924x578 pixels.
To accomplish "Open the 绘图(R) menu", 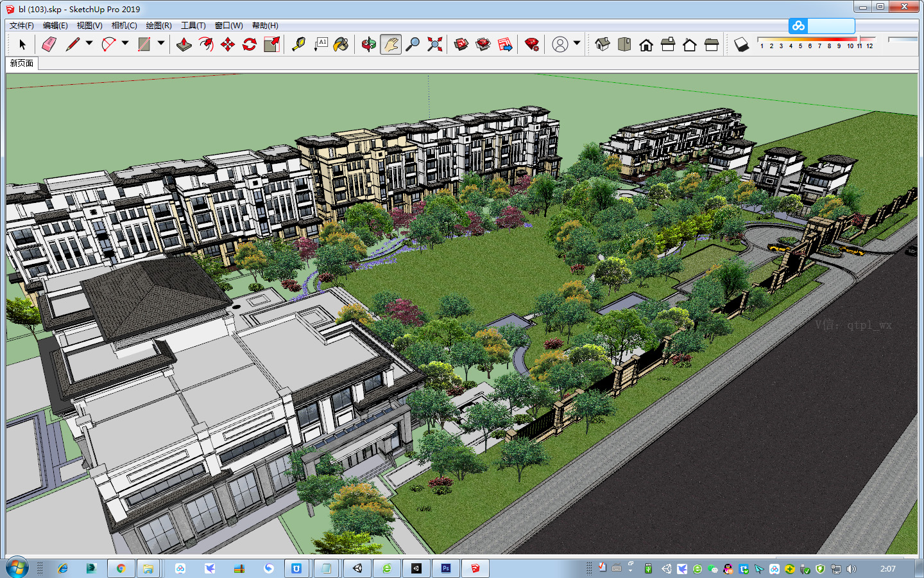I will click(158, 26).
